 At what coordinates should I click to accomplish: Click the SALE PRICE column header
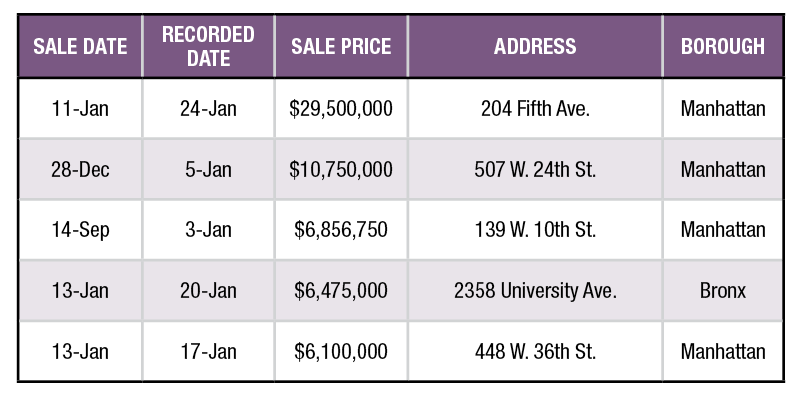tap(341, 46)
